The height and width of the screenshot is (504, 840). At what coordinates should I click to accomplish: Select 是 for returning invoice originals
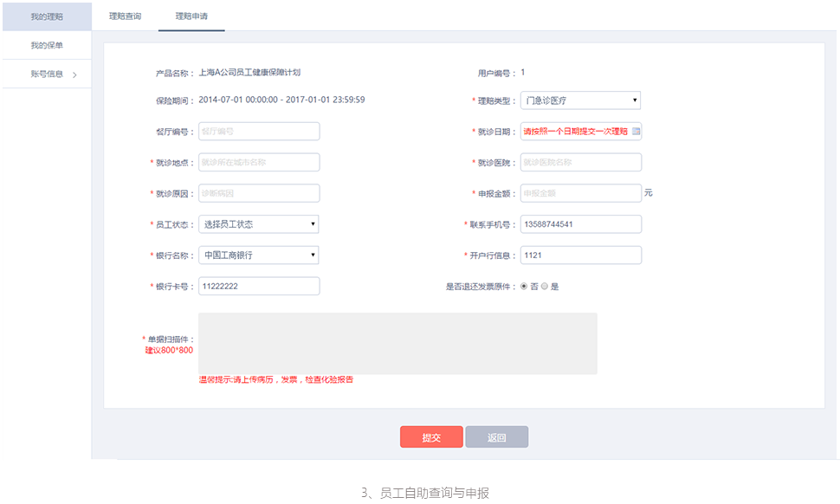point(545,286)
